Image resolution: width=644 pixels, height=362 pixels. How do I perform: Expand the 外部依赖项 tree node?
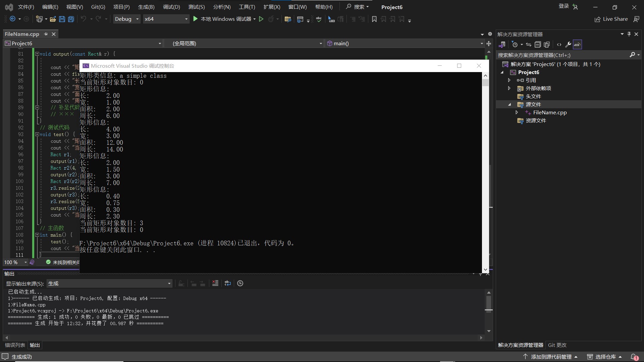pos(509,88)
